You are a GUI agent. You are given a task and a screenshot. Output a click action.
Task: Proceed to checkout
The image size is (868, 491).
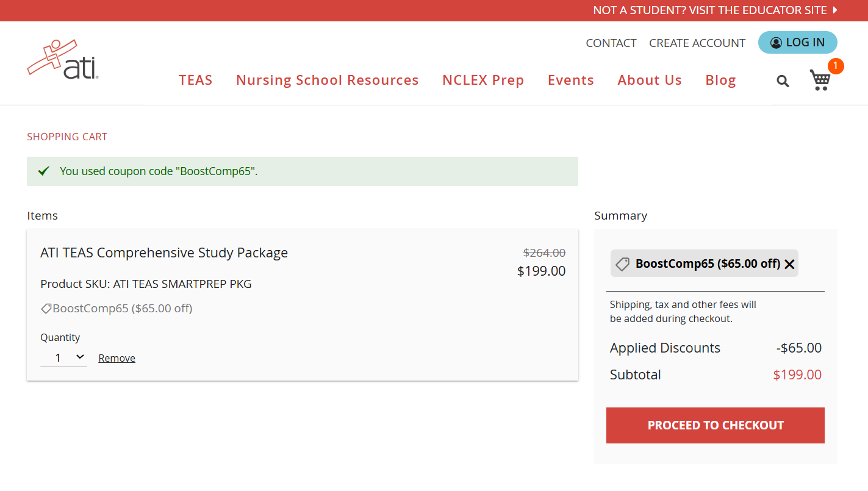pos(715,425)
